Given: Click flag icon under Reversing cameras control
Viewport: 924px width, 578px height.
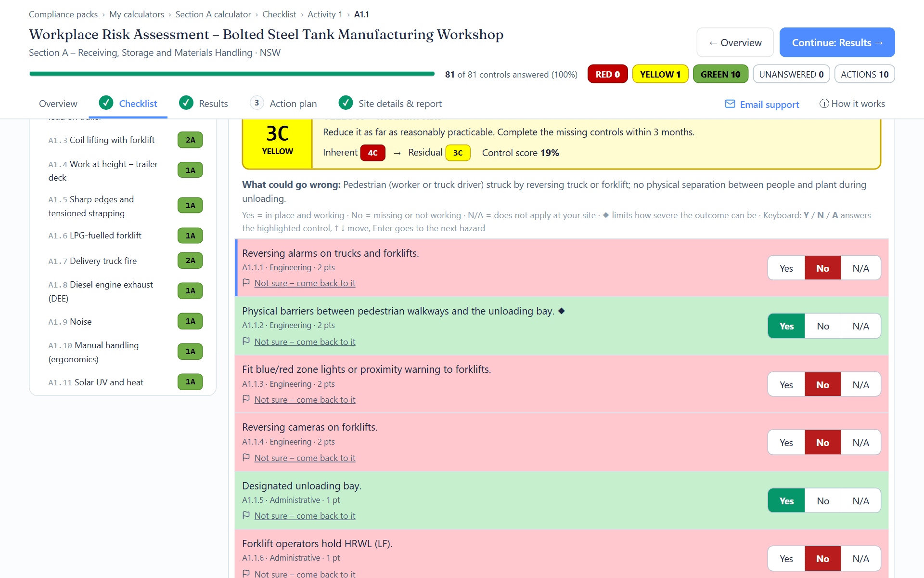Looking at the screenshot, I should click(246, 458).
